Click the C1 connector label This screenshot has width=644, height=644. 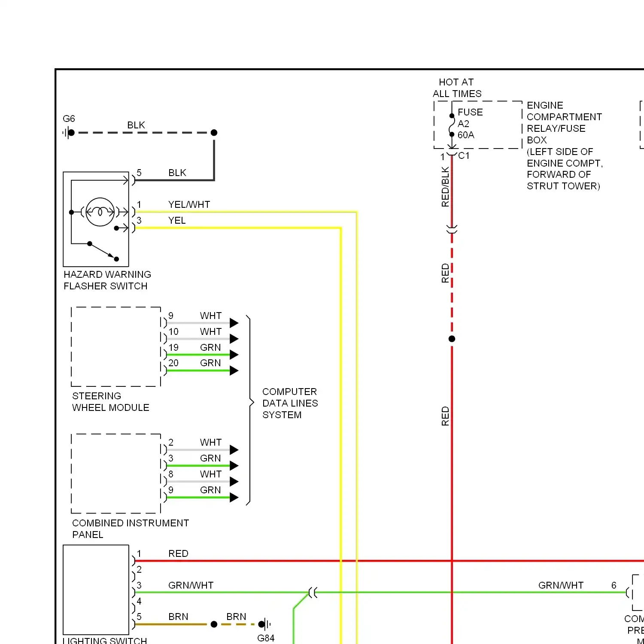(464, 155)
